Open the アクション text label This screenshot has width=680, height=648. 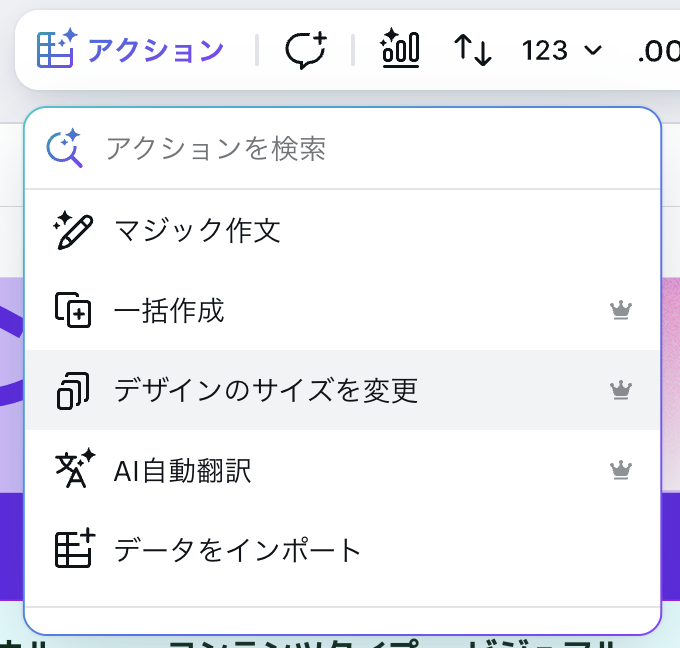[156, 50]
